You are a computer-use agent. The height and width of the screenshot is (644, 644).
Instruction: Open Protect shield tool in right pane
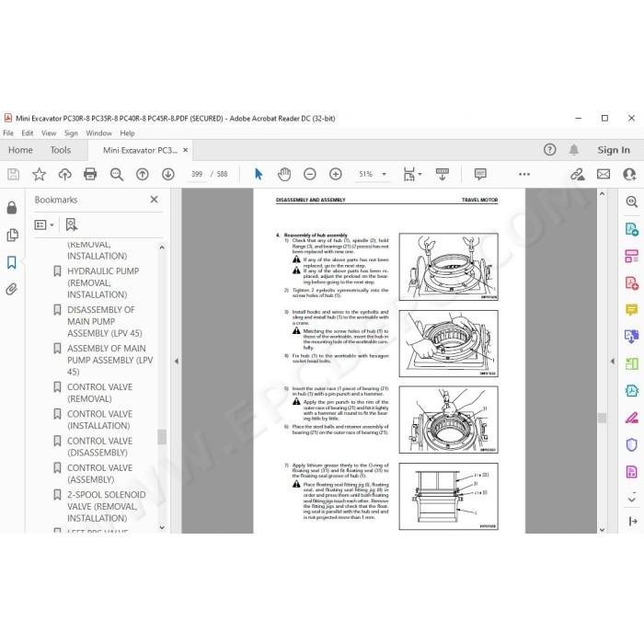tap(632, 444)
